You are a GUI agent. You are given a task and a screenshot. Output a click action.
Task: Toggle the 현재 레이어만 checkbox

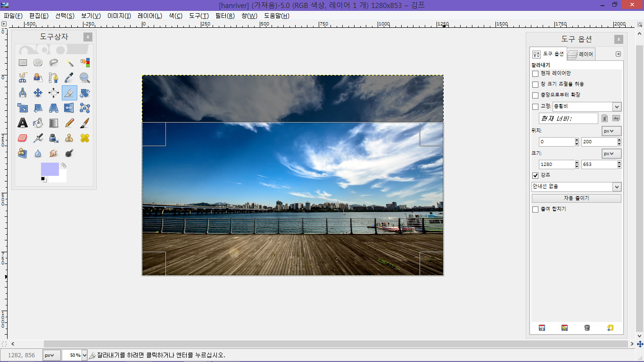click(535, 74)
